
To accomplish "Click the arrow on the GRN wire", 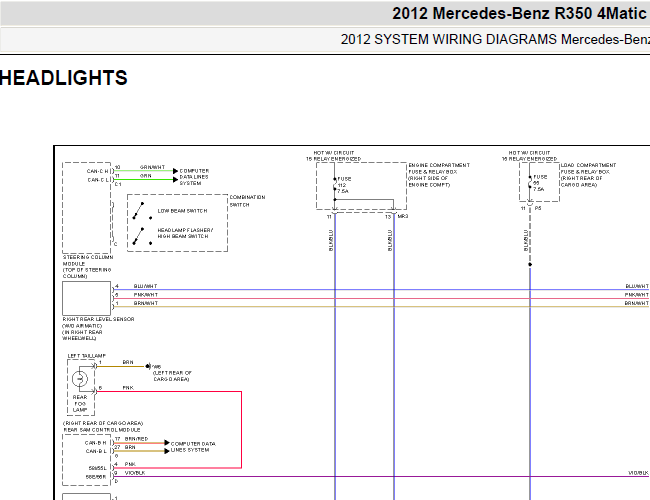I will (175, 180).
